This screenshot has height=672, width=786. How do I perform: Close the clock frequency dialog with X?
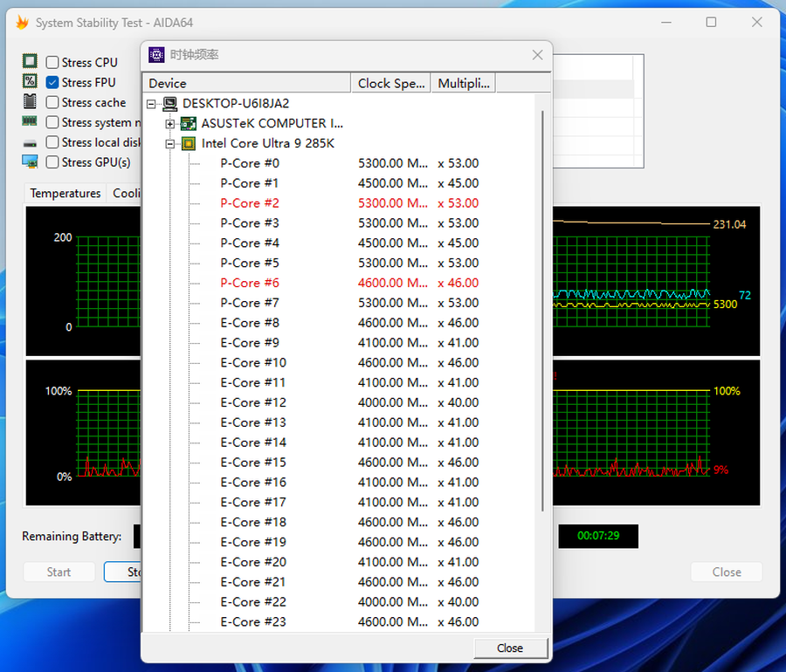[537, 55]
